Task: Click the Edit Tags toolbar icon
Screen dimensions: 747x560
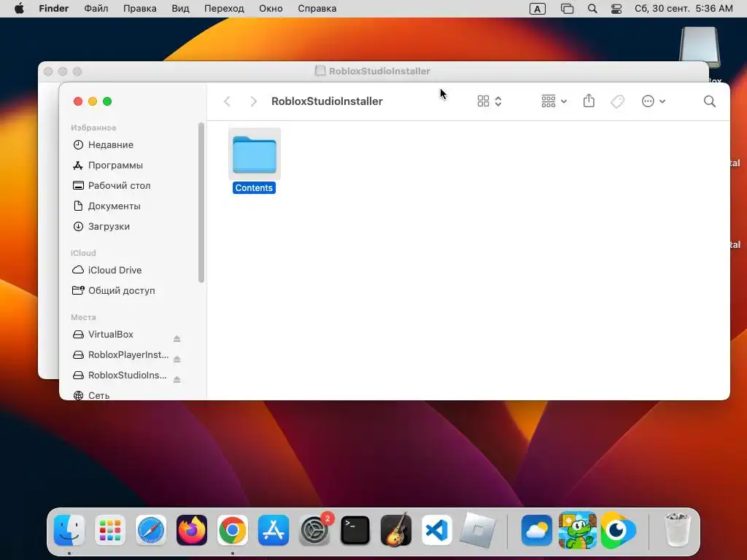Action: click(617, 101)
